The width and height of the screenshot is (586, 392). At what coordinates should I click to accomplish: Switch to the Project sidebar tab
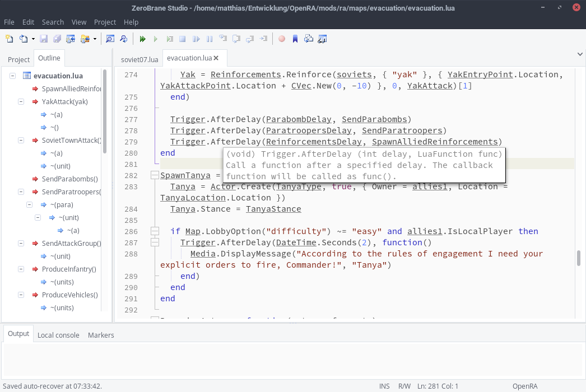(x=18, y=59)
